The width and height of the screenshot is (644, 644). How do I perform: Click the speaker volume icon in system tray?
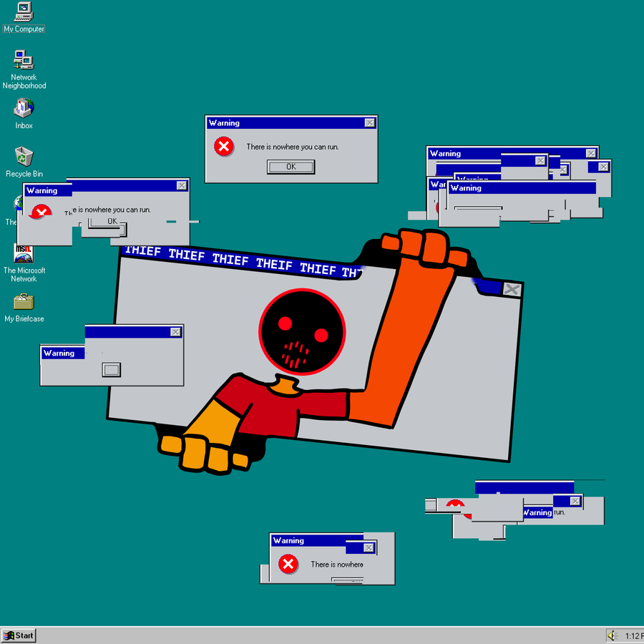(613, 636)
